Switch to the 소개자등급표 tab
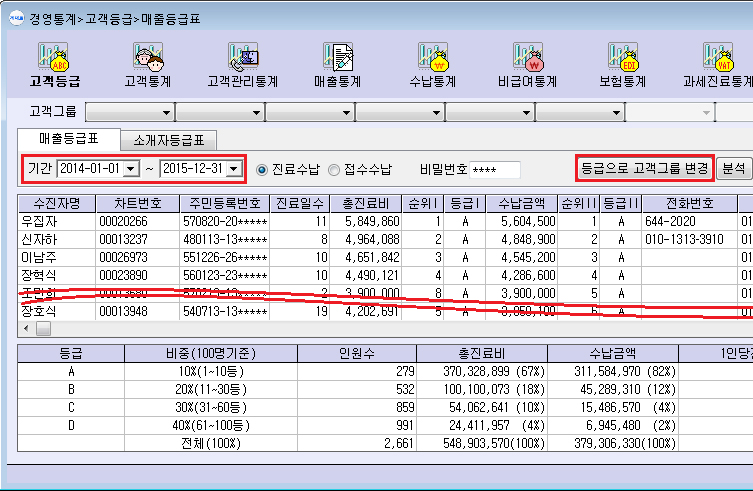This screenshot has width=753, height=491. pos(169,140)
